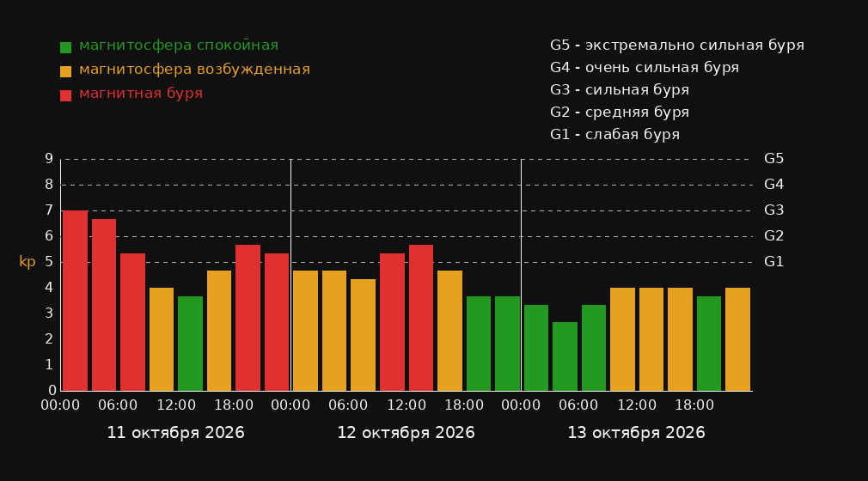Click the green legend square for calm magnetosphere
Image resolution: width=868 pixels, height=481 pixels.
(65, 47)
